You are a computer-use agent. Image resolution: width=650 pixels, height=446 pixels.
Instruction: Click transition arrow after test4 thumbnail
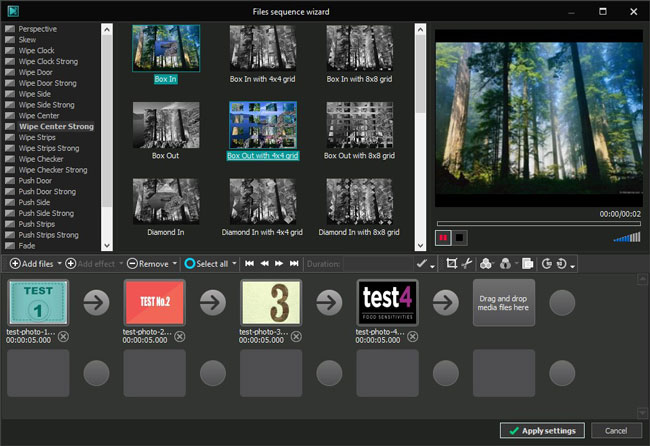pyautogui.click(x=446, y=303)
